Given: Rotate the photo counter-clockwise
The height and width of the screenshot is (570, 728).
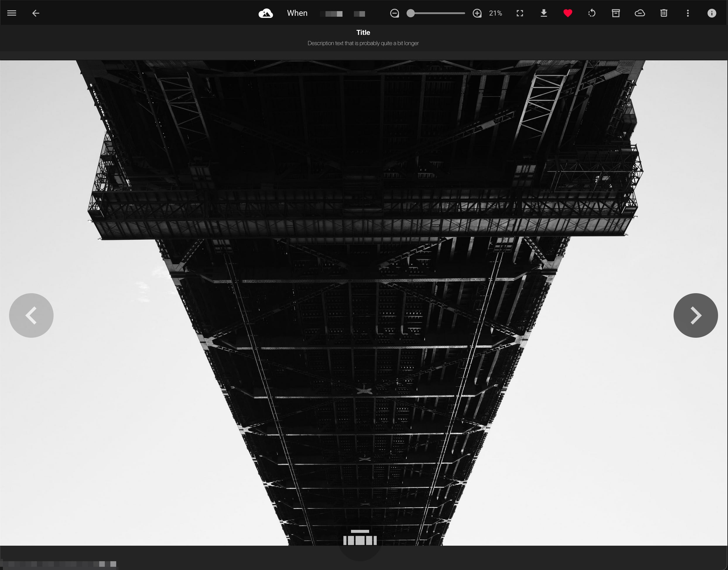Looking at the screenshot, I should [592, 13].
